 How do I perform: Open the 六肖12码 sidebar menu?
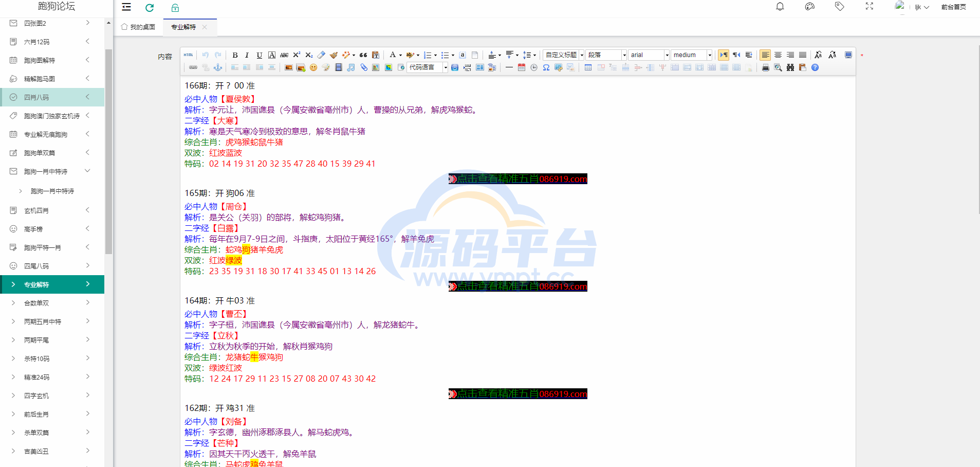coord(52,42)
